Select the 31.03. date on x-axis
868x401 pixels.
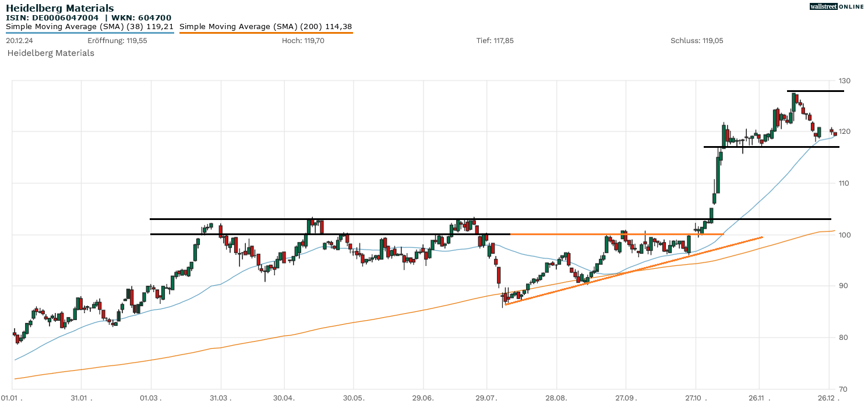pos(220,397)
